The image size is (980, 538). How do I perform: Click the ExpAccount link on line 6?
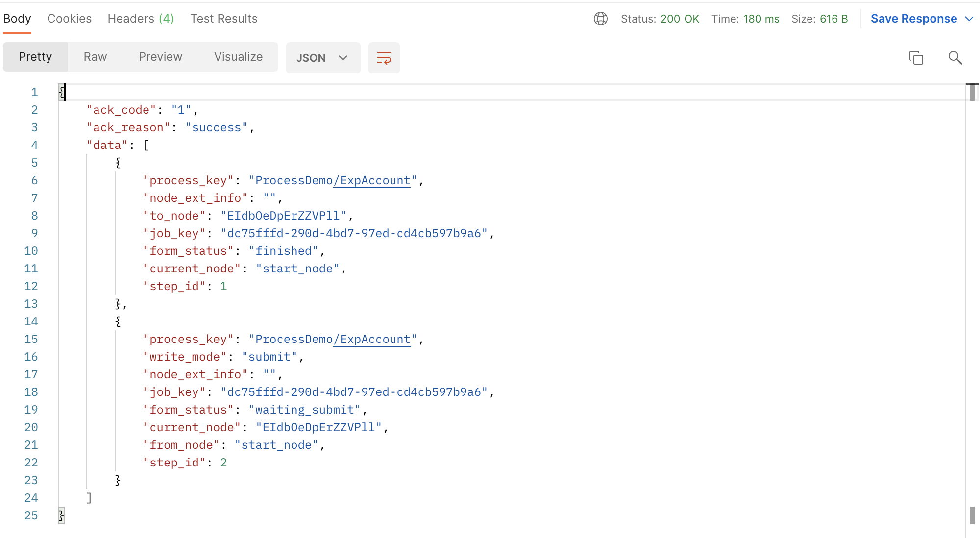[372, 180]
